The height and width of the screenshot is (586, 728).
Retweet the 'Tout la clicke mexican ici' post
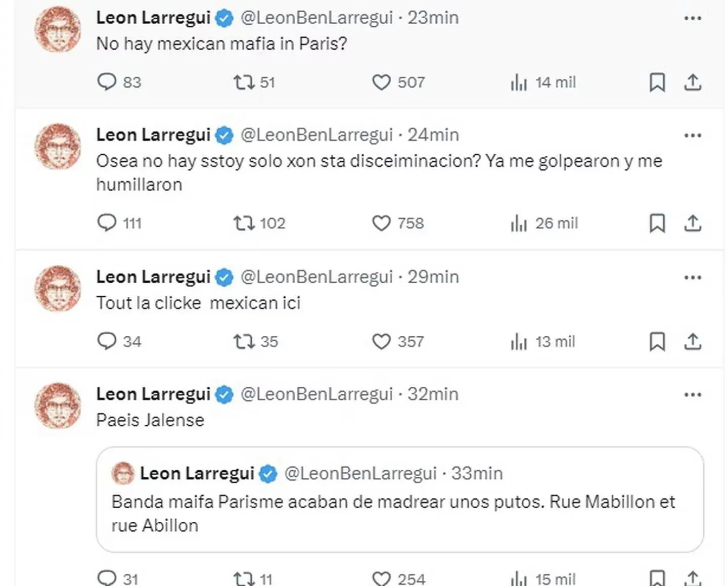[245, 342]
